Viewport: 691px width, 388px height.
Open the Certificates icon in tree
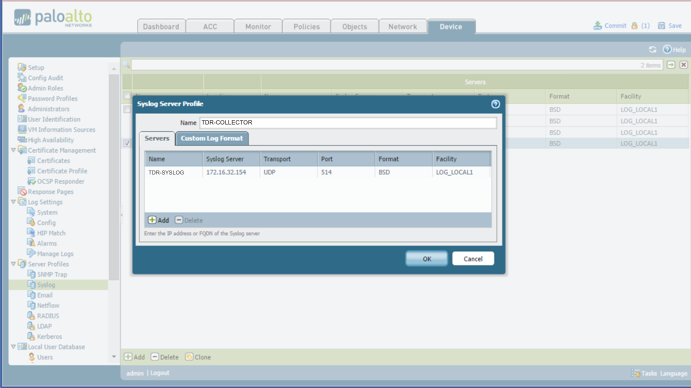(x=31, y=160)
